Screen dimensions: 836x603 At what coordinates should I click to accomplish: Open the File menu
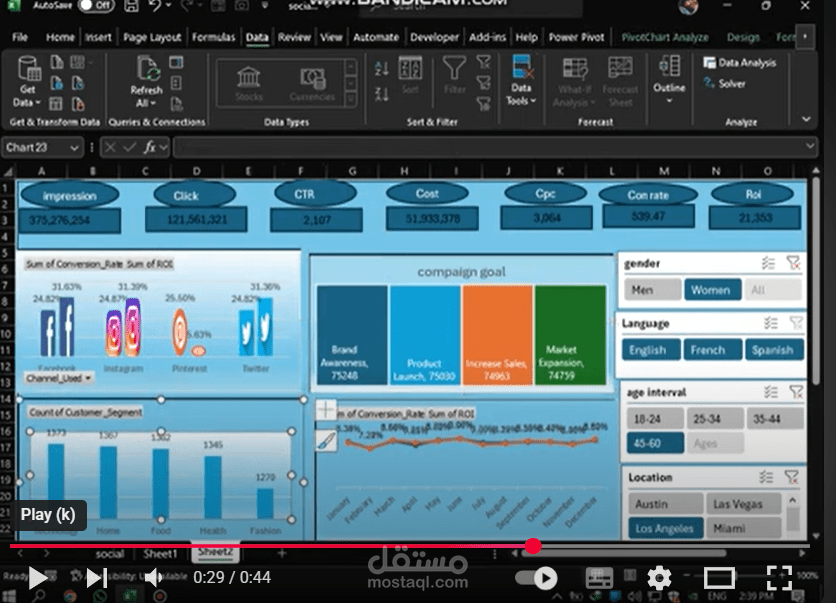tap(20, 37)
